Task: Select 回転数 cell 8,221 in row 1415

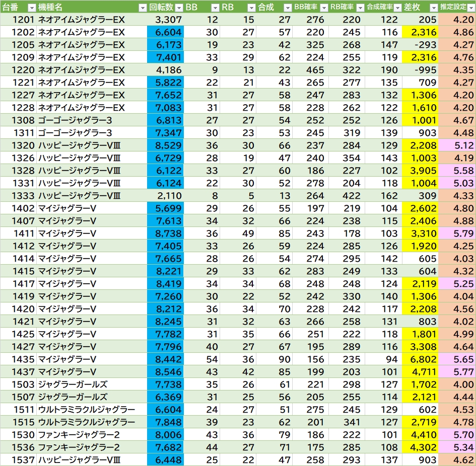Action: click(165, 272)
